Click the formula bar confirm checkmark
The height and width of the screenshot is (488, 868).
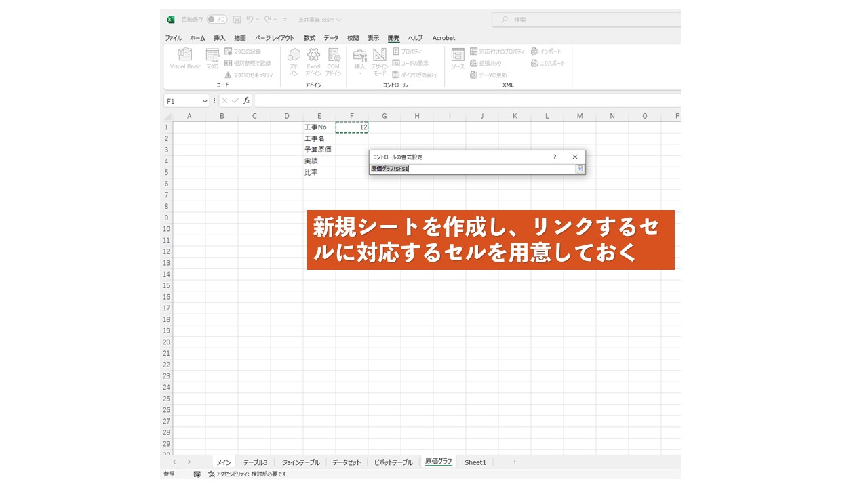235,100
